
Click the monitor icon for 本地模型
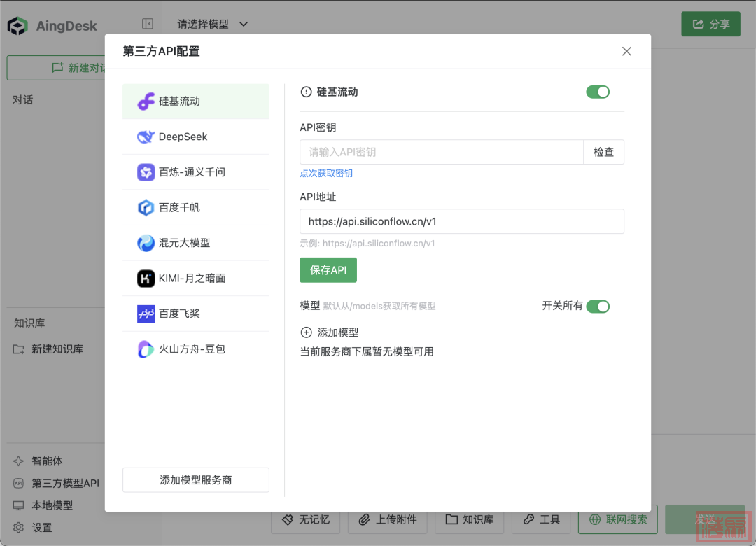point(18,505)
